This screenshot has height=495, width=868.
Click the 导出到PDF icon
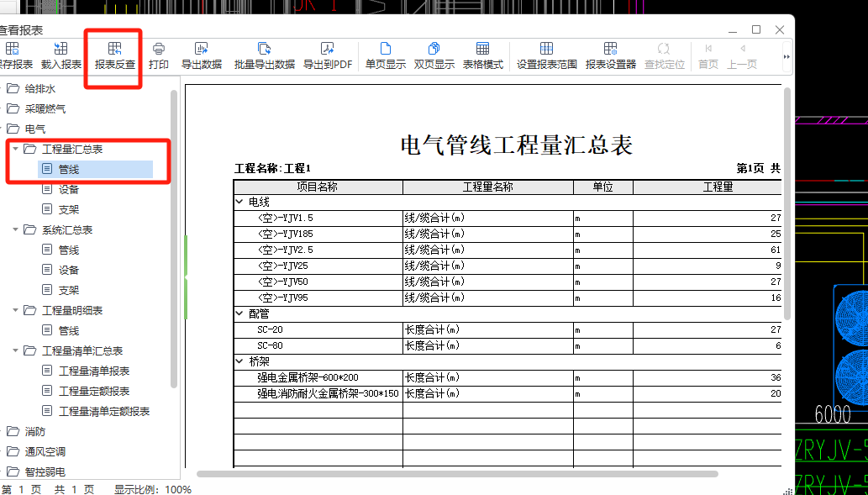[327, 49]
